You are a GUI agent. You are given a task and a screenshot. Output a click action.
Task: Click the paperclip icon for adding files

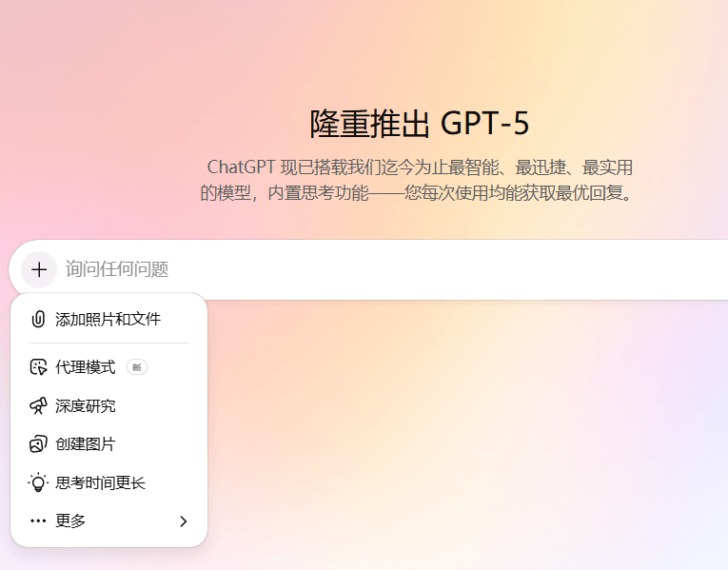point(38,320)
